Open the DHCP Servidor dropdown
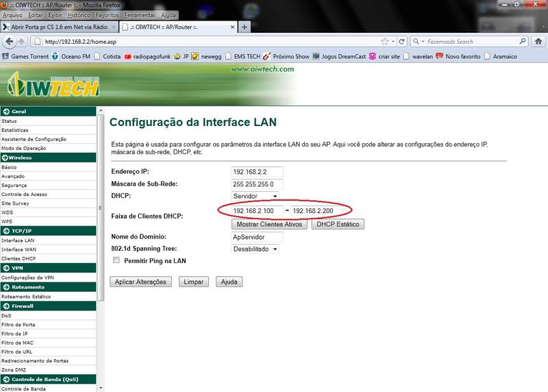Image resolution: width=548 pixels, height=392 pixels. point(255,196)
